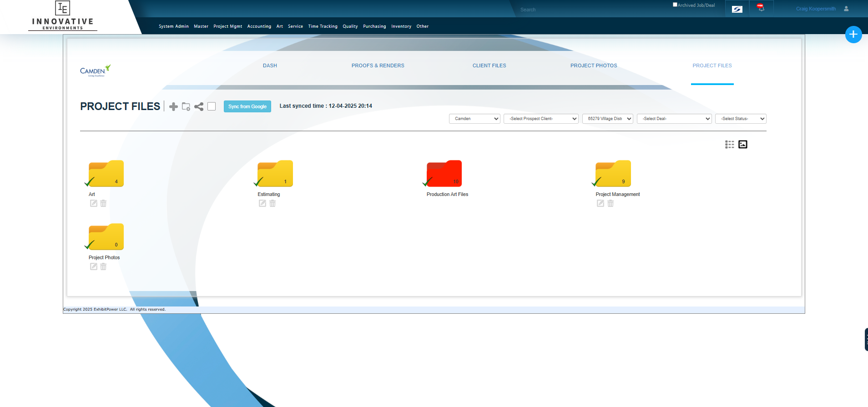This screenshot has height=407, width=868.
Task: Open the side panel handle at right edge
Action: 866,339
